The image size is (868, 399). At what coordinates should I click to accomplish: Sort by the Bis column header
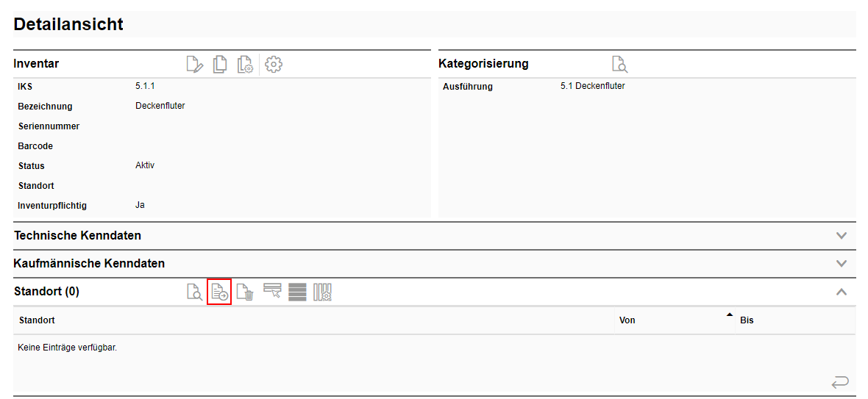[x=795, y=320]
